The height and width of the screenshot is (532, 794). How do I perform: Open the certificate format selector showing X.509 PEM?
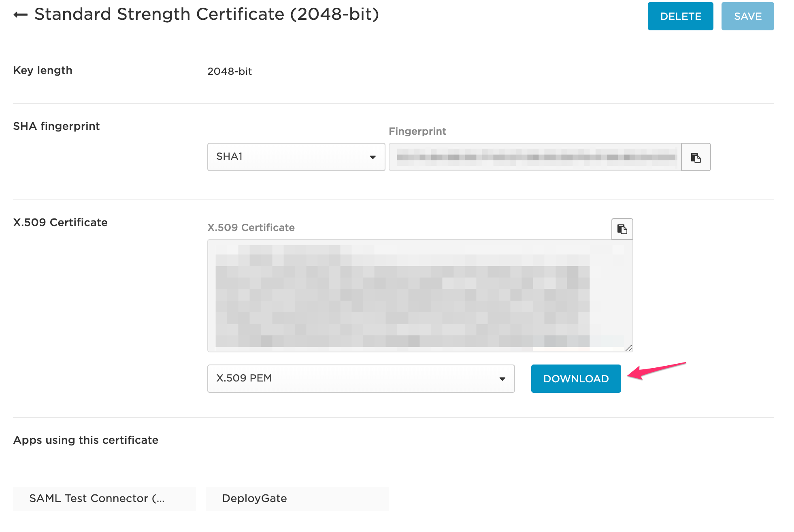[360, 379]
